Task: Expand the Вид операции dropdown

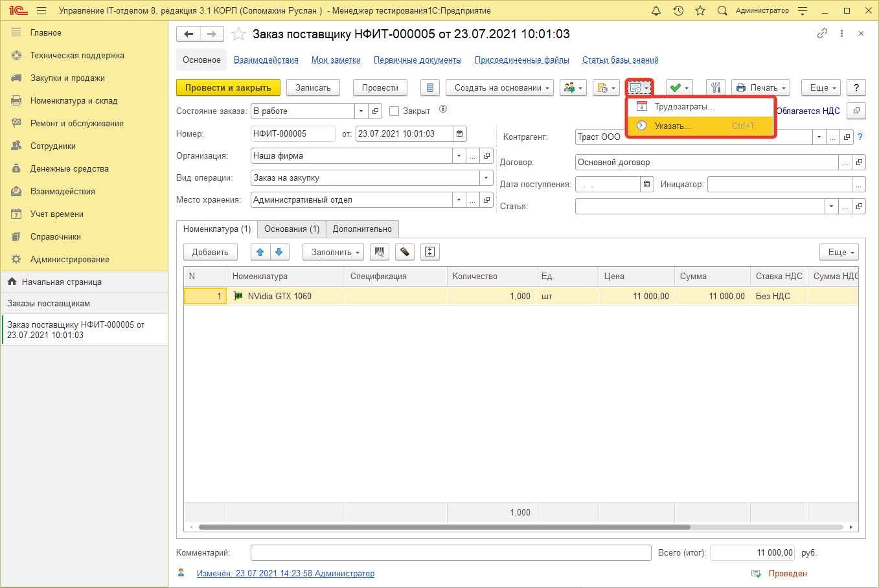Action: tap(486, 178)
